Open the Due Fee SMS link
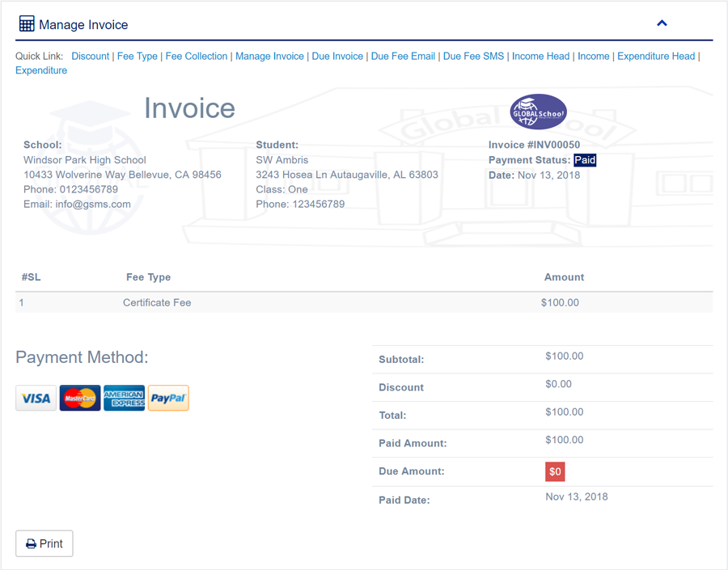 pos(473,56)
